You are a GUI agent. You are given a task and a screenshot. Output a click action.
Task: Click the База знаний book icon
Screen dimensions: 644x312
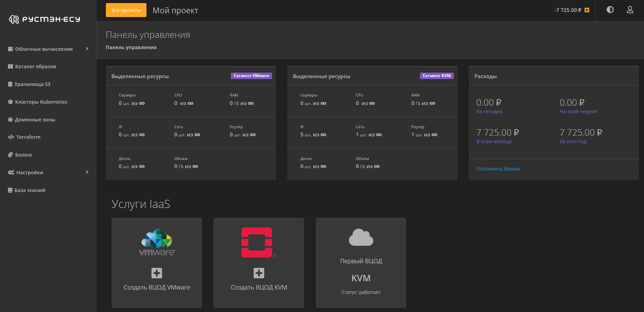click(10, 190)
